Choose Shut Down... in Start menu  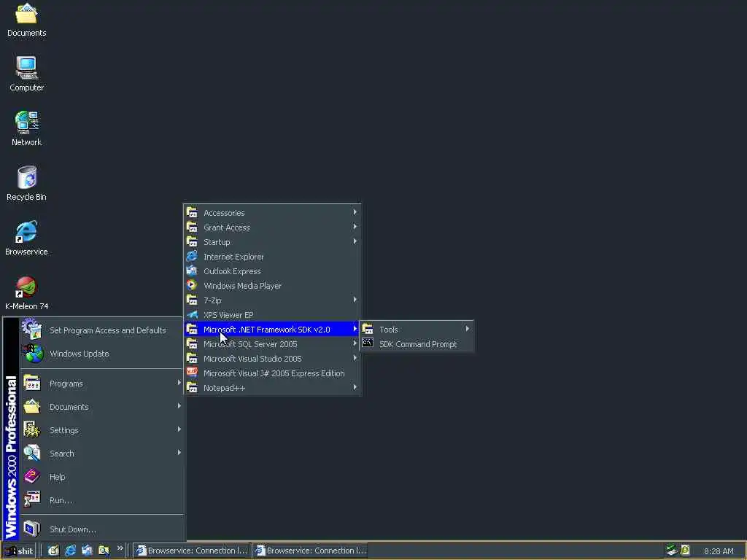(x=101, y=529)
